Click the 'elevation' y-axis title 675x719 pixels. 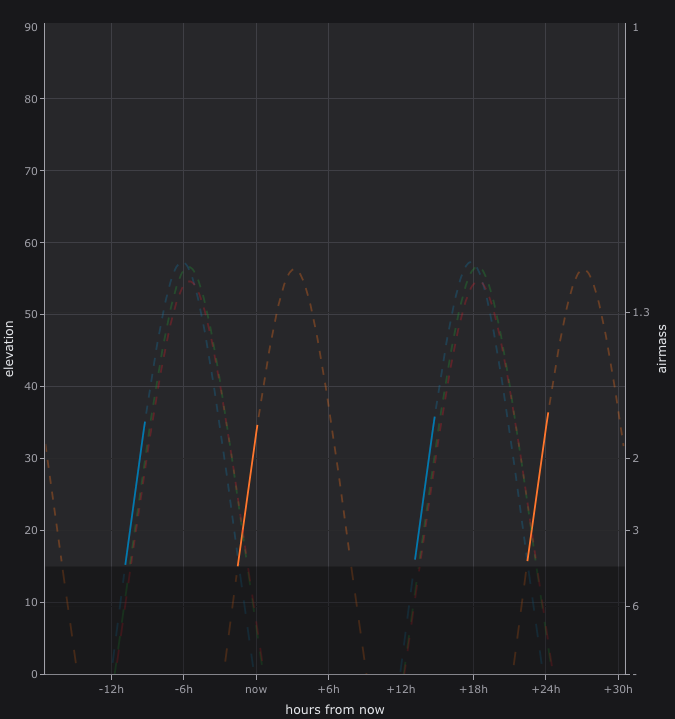[9, 348]
